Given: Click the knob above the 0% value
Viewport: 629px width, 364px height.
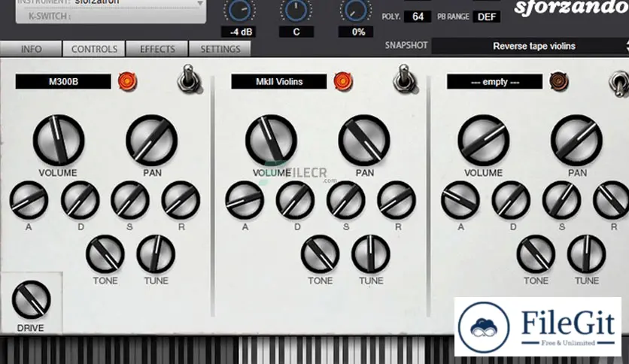Looking at the screenshot, I should [356, 11].
